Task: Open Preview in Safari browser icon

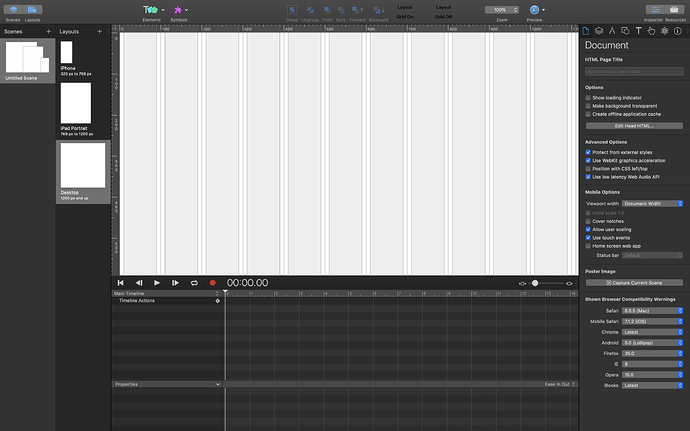Action: coord(534,10)
